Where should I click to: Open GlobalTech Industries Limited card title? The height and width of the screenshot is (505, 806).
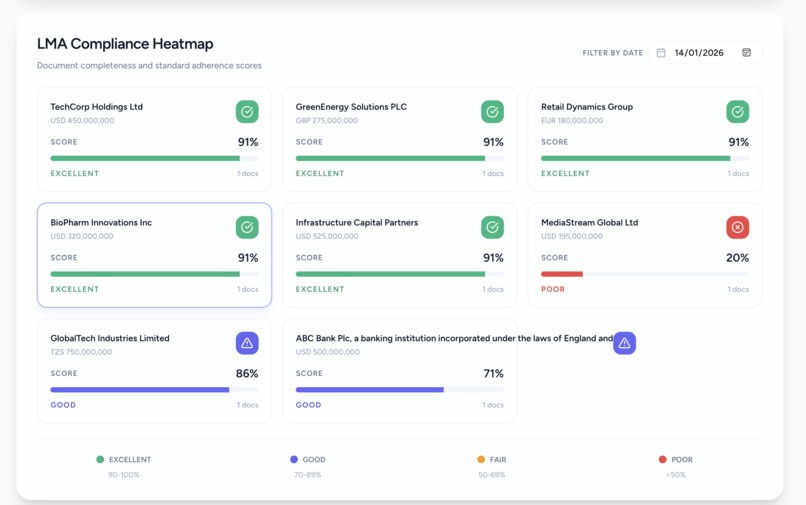pos(110,338)
